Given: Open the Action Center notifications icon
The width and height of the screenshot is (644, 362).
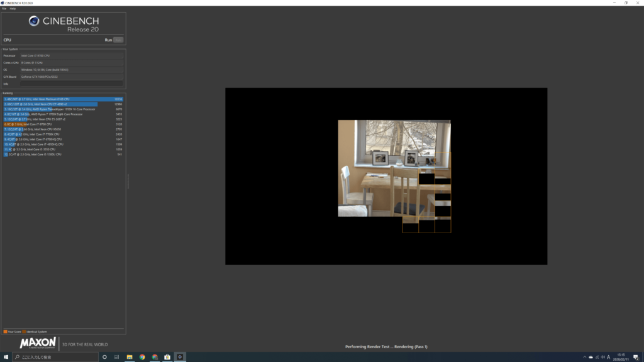Looking at the screenshot, I should 636,357.
